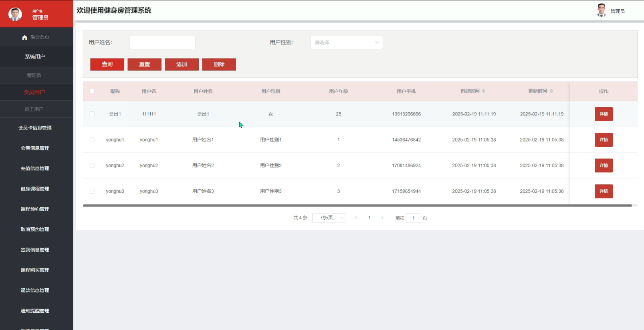Click the admin avatar in the sidebar header
The height and width of the screenshot is (330, 644).
click(x=15, y=14)
